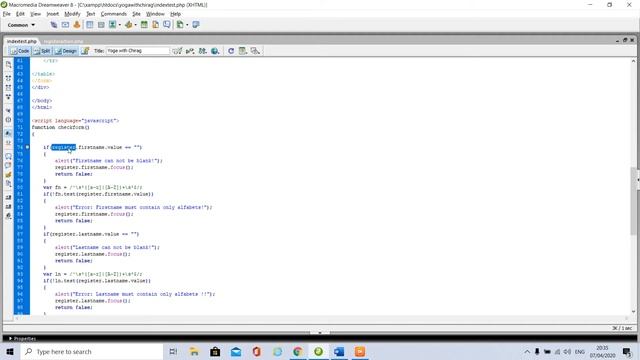Toggle the Highlight Invalid HTML coding toolbar icon
The width and height of the screenshot is (640, 360).
tap(8, 143)
